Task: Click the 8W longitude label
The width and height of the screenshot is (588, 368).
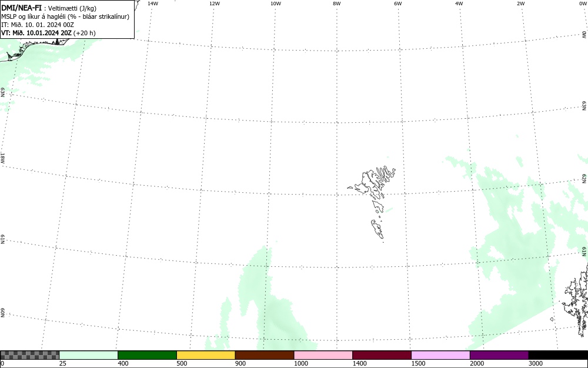Action: tap(337, 4)
